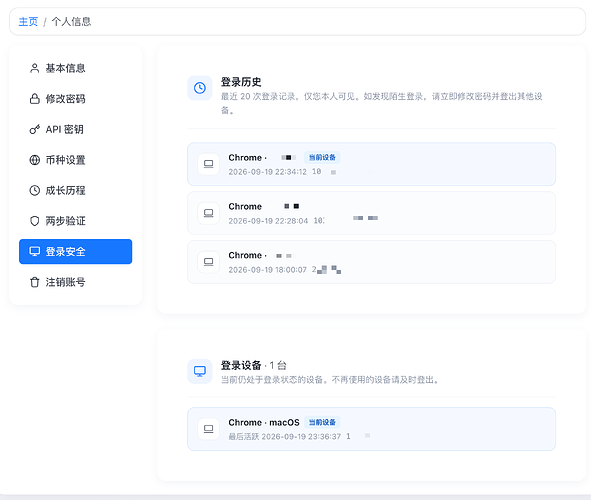The width and height of the screenshot is (591, 500).
Task: Click the 登录设备 · 1 台 heading
Action: point(254,365)
